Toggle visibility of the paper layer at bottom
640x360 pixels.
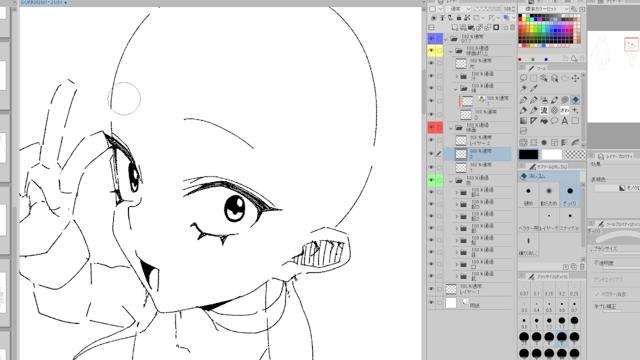(x=431, y=303)
